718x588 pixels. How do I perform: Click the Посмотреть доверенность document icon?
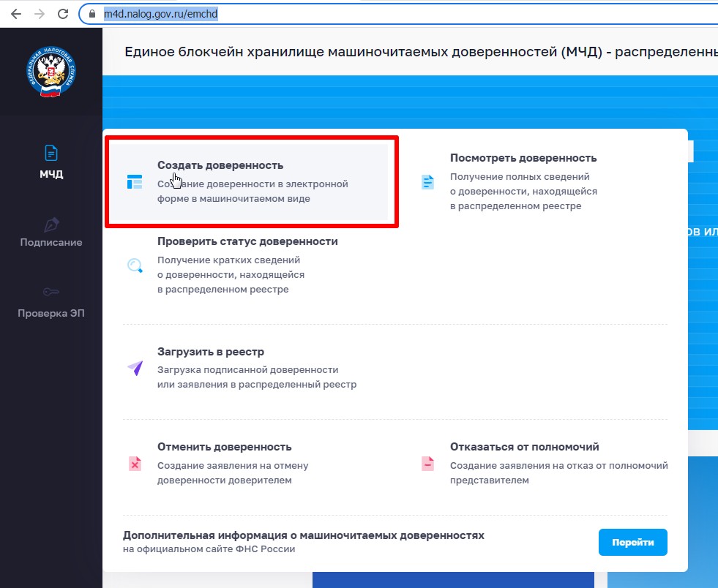tap(427, 182)
